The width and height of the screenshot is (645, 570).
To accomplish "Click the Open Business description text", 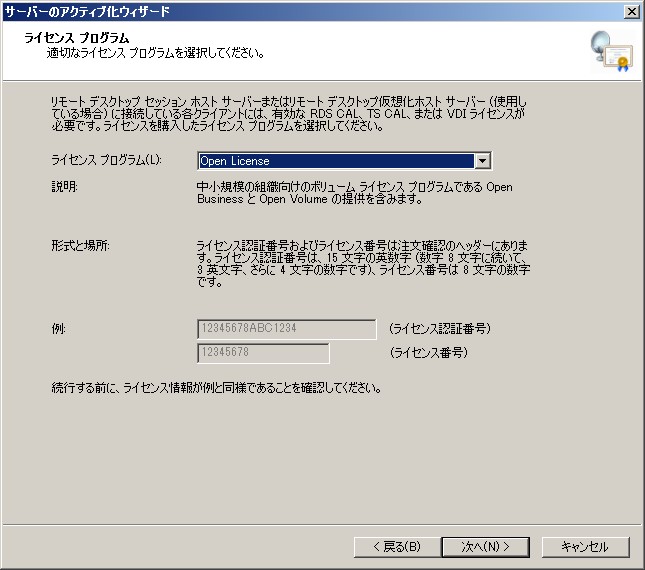I will (x=355, y=193).
